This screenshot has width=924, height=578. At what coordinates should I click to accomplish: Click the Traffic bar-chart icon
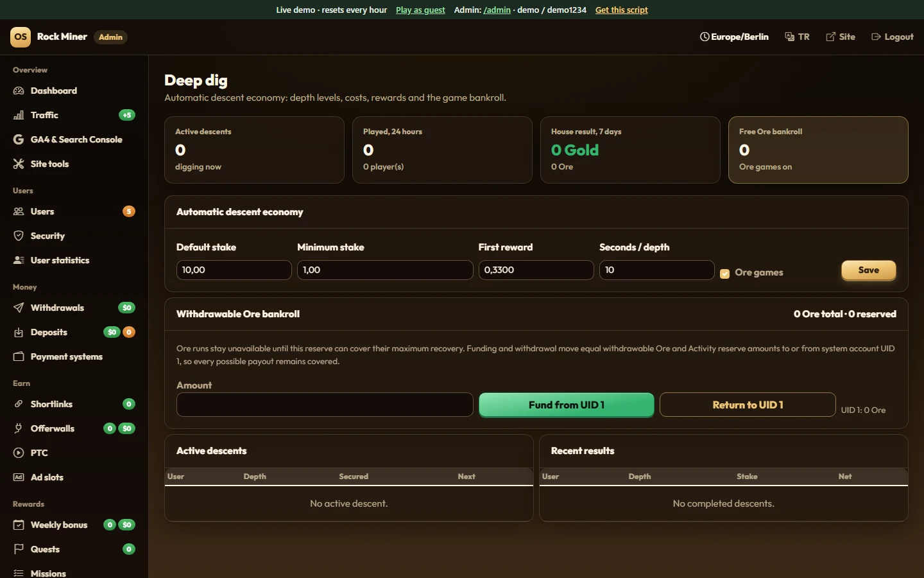point(19,115)
